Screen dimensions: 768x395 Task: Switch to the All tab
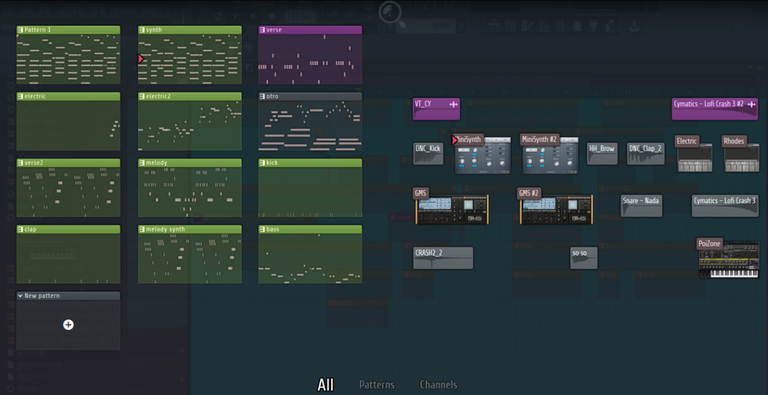click(325, 385)
